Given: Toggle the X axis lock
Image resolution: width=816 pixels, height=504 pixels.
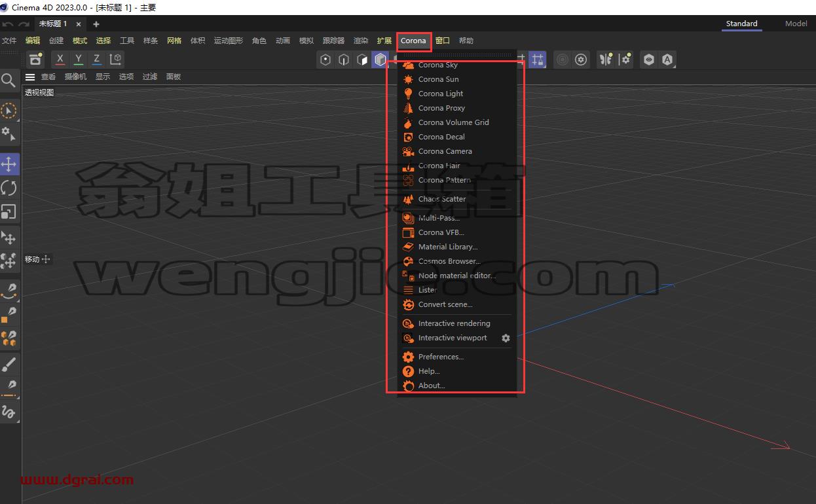Looking at the screenshot, I should 60,59.
